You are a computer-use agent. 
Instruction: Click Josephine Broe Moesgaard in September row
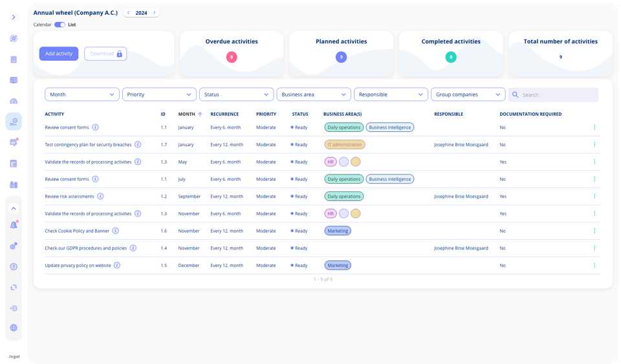tap(461, 197)
